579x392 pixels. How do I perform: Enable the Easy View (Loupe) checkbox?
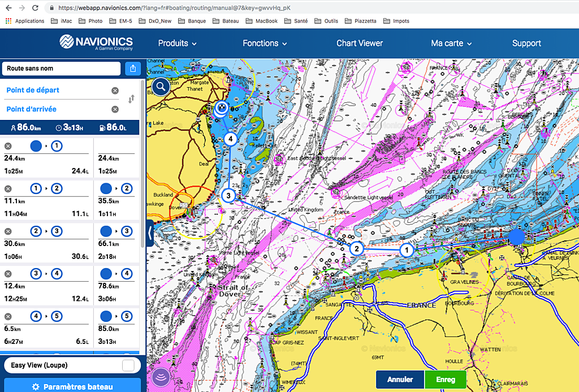pyautogui.click(x=128, y=365)
